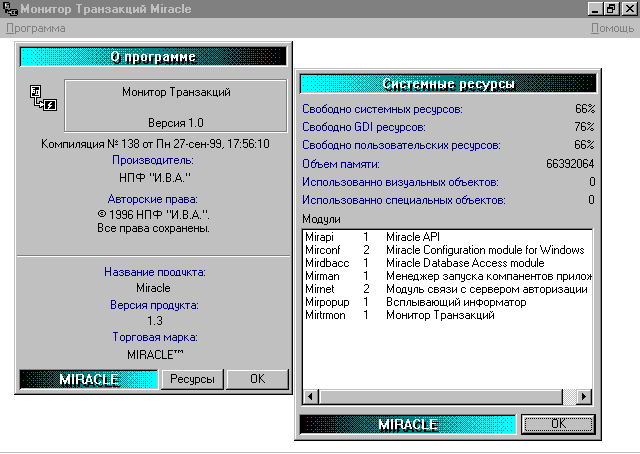The height and width of the screenshot is (454, 640).
Task: Select the Mirman module row
Action: (x=448, y=276)
